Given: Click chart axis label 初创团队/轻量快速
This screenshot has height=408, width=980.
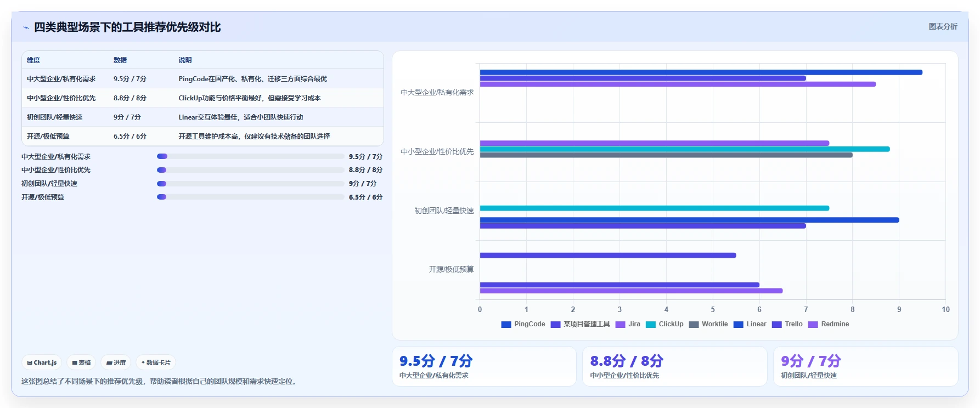Looking at the screenshot, I should point(444,211).
